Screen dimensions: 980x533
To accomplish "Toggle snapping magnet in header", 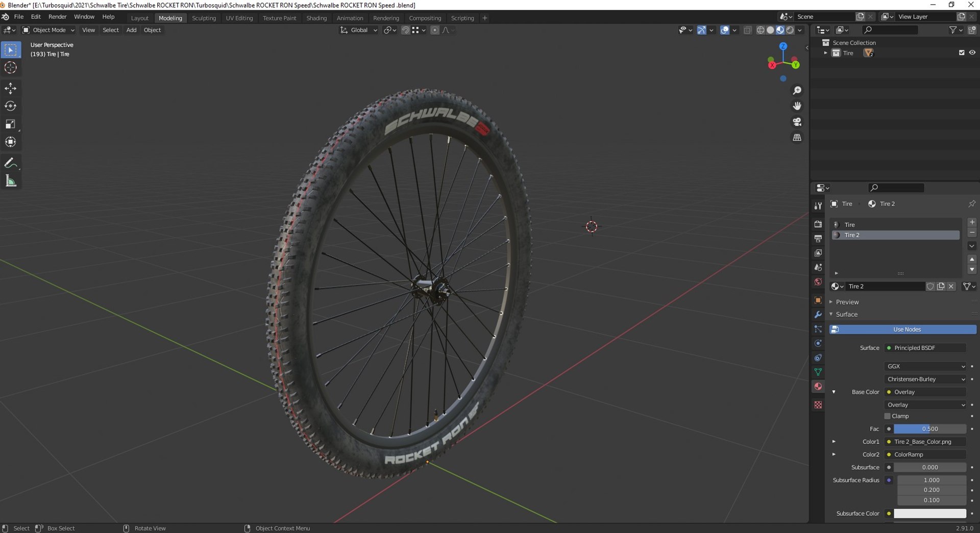I will 405,30.
